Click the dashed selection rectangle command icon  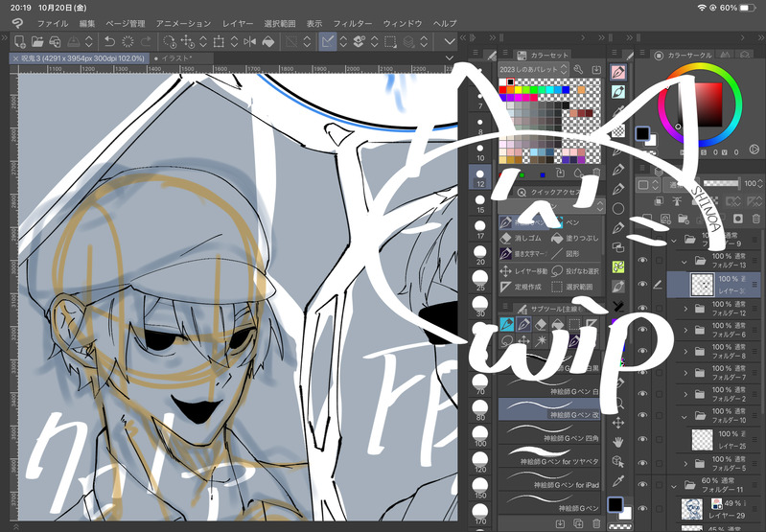[x=390, y=41]
